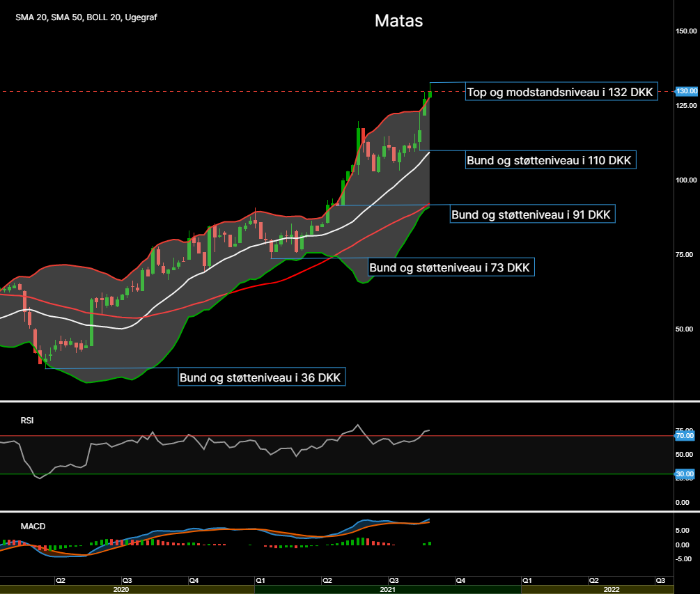Image resolution: width=700 pixels, height=594 pixels.
Task: Click the current price tag 130.00
Action: pos(686,91)
